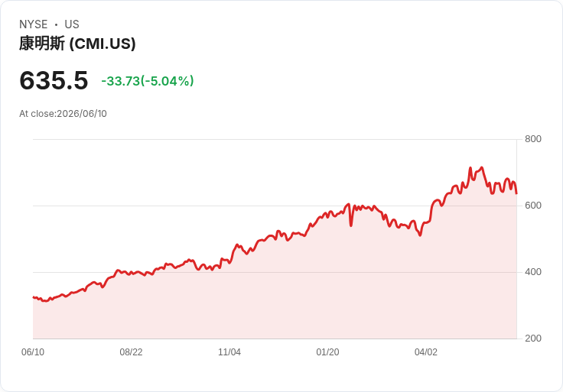Click the sharp dip after 01/20
Image resolution: width=563 pixels, height=392 pixels.
pos(351,225)
